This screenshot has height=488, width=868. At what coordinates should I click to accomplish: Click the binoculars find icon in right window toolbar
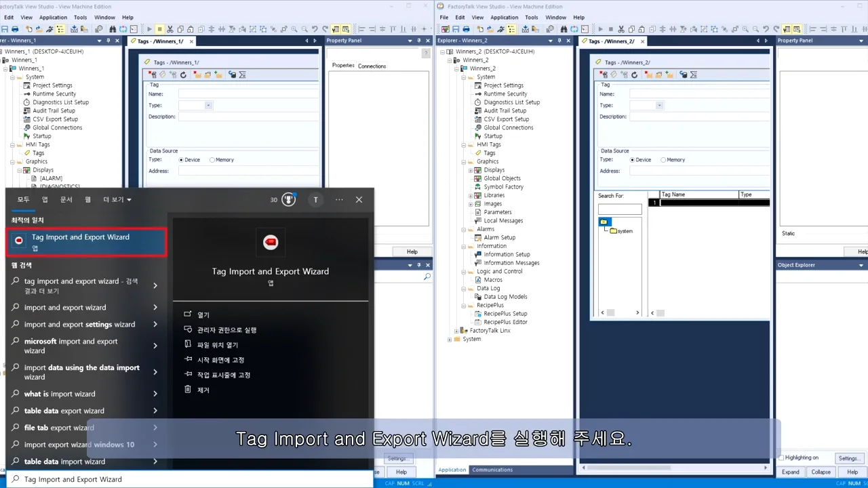[x=564, y=29]
